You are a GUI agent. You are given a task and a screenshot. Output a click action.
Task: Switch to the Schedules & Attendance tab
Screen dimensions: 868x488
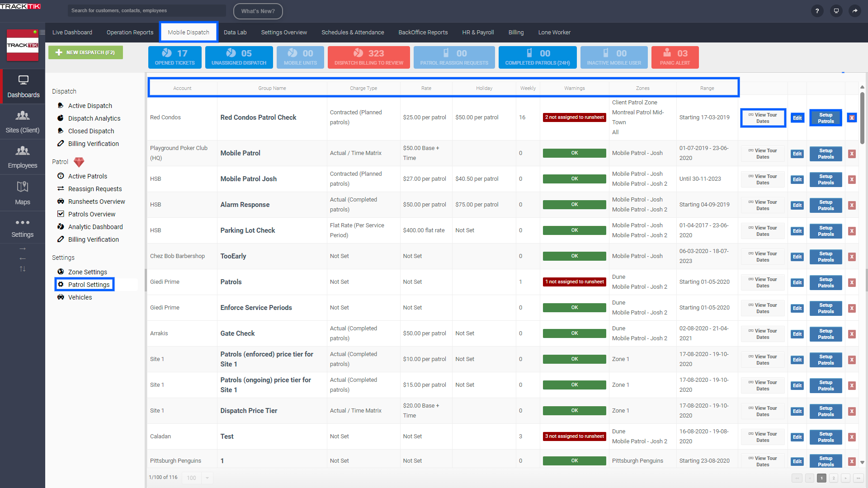point(353,32)
